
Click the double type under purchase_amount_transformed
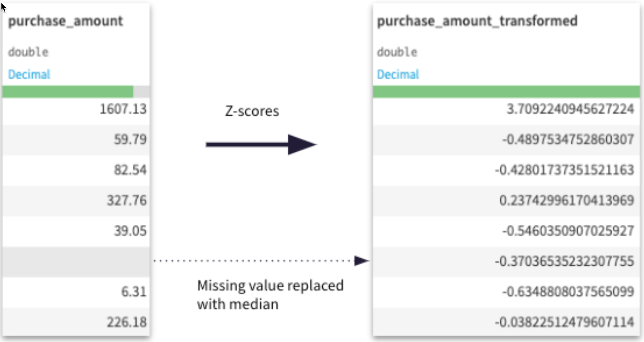point(397,52)
